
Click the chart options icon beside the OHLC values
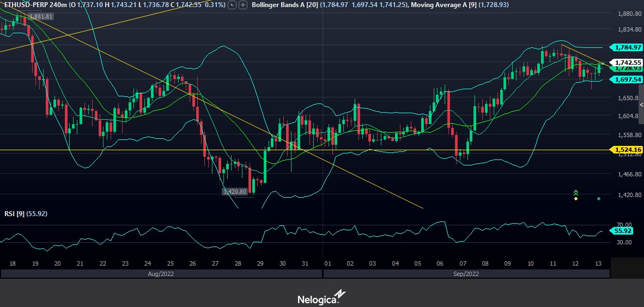232,4
